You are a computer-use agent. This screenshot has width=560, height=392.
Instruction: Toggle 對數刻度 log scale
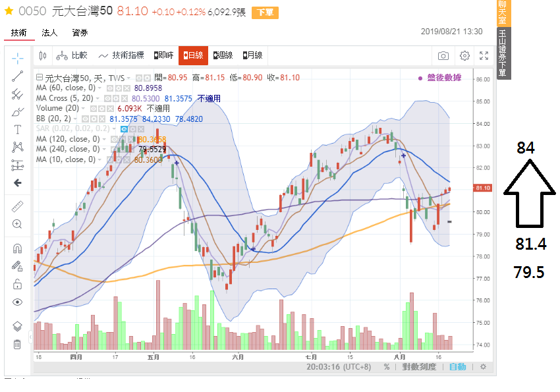419,367
